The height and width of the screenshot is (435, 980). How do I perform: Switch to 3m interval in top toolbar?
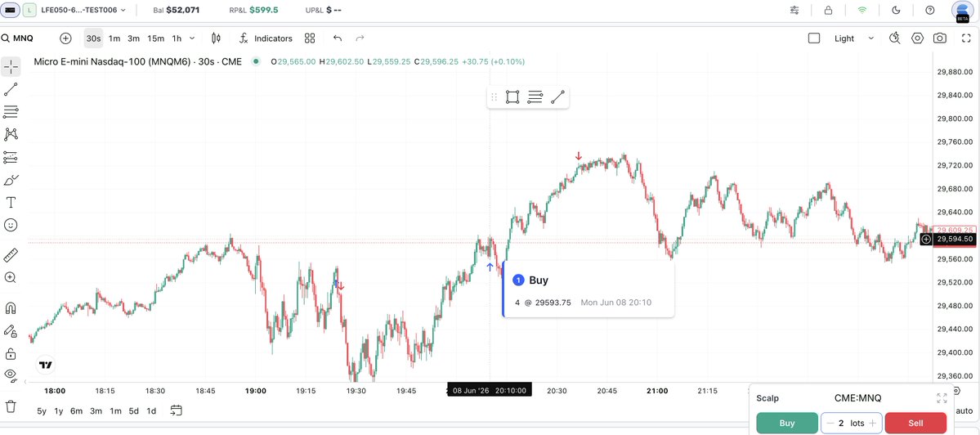134,38
